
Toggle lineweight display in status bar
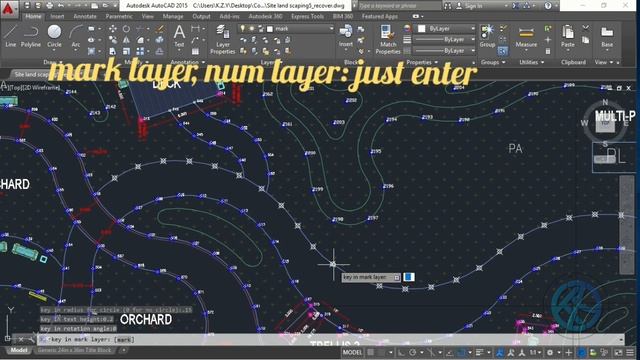click(480, 352)
